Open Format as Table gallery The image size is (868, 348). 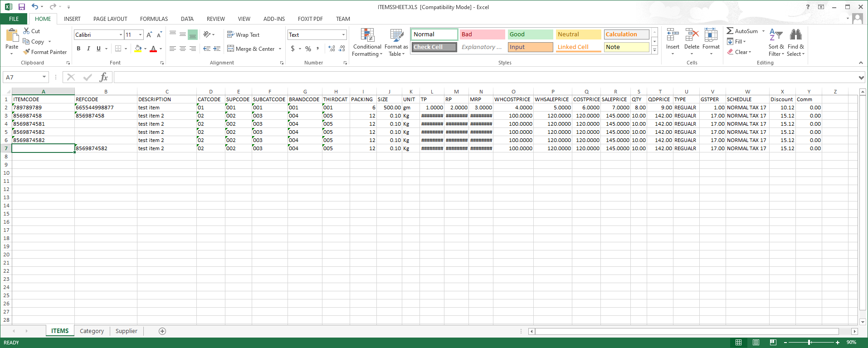(x=396, y=42)
